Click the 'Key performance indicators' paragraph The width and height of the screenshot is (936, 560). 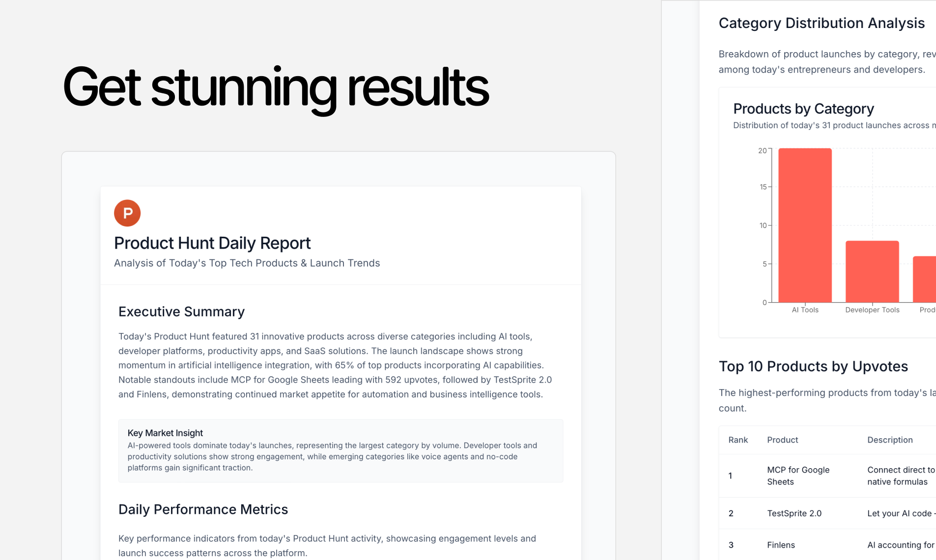[327, 546]
